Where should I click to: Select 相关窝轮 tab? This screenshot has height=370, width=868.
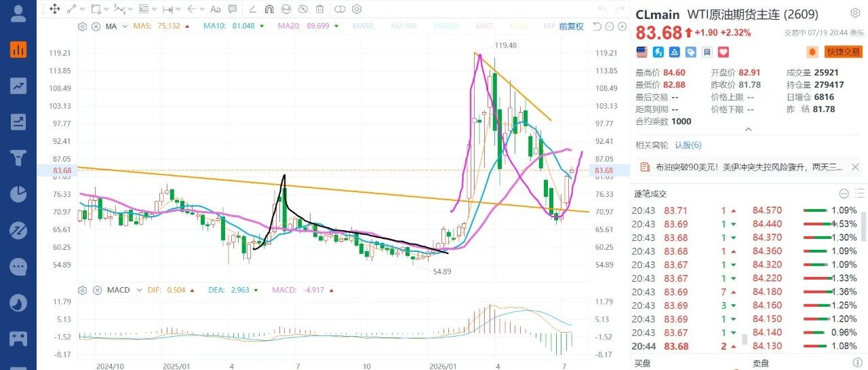click(x=652, y=145)
